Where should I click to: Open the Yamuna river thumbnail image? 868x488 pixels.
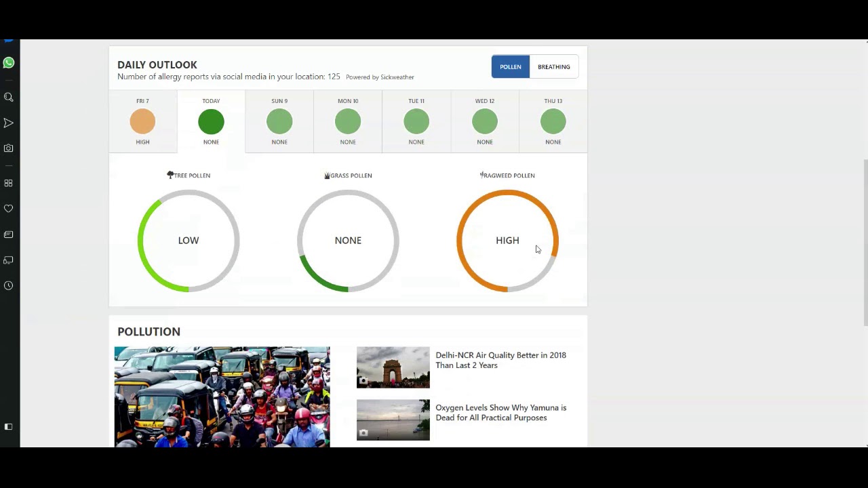[393, 420]
